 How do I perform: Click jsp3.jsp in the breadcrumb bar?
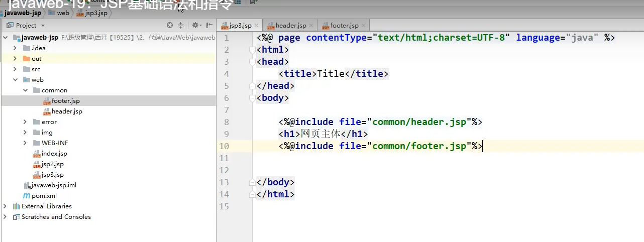point(92,13)
